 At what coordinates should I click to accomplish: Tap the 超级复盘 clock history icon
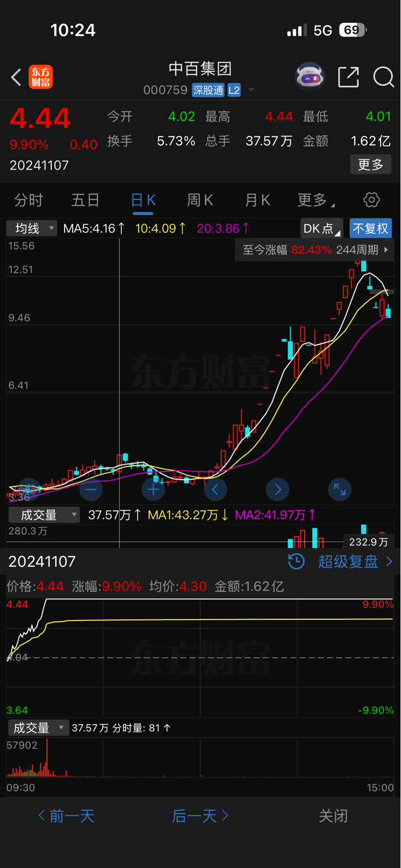[x=296, y=561]
